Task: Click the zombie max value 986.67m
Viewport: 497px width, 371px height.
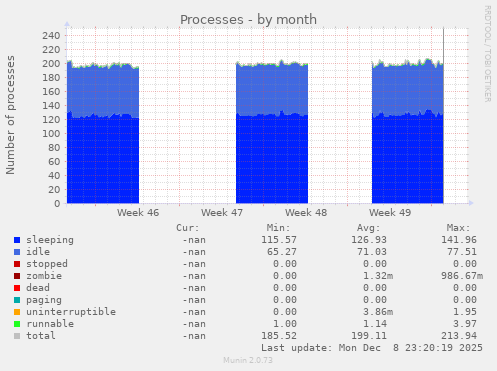Action: [x=462, y=276]
